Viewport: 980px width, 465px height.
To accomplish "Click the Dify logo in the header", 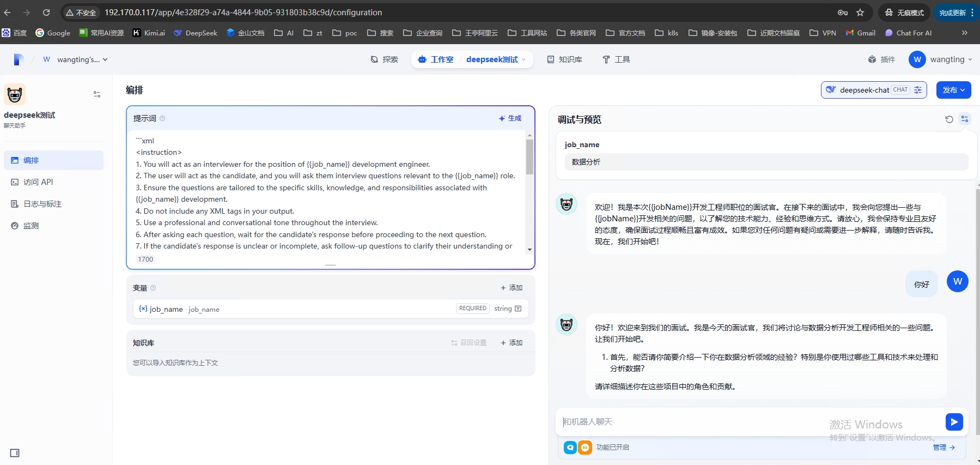I will coord(19,59).
